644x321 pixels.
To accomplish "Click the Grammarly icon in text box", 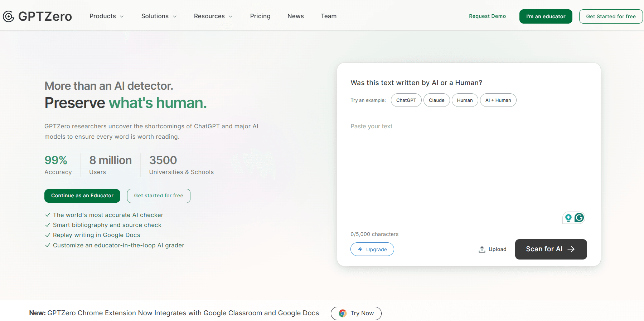I will pyautogui.click(x=579, y=218).
